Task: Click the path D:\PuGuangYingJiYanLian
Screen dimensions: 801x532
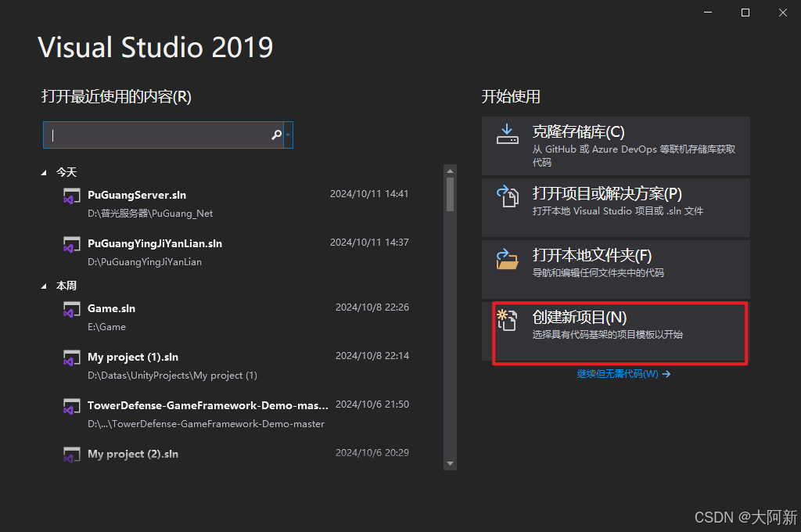Action: (x=145, y=262)
